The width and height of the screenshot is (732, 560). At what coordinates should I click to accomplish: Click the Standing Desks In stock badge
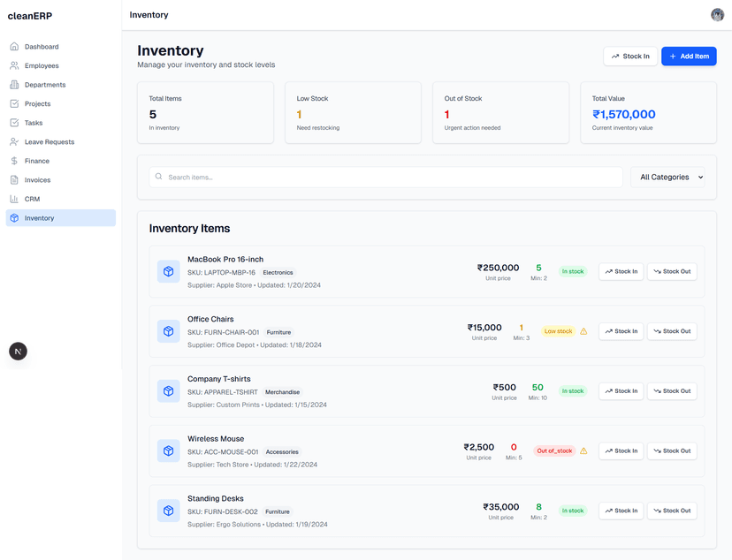573,511
